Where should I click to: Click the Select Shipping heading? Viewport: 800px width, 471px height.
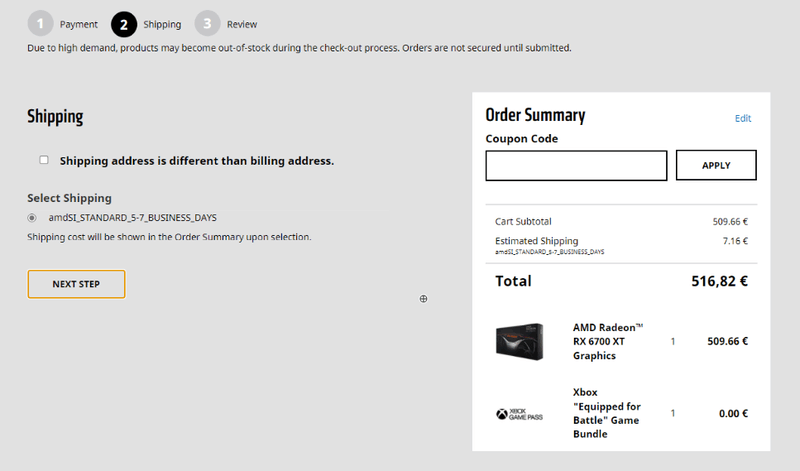pos(69,198)
